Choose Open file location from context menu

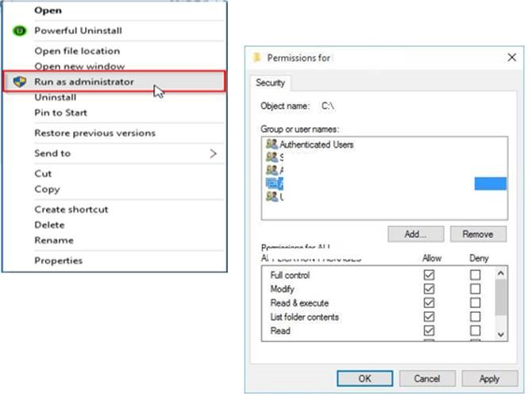[x=77, y=51]
